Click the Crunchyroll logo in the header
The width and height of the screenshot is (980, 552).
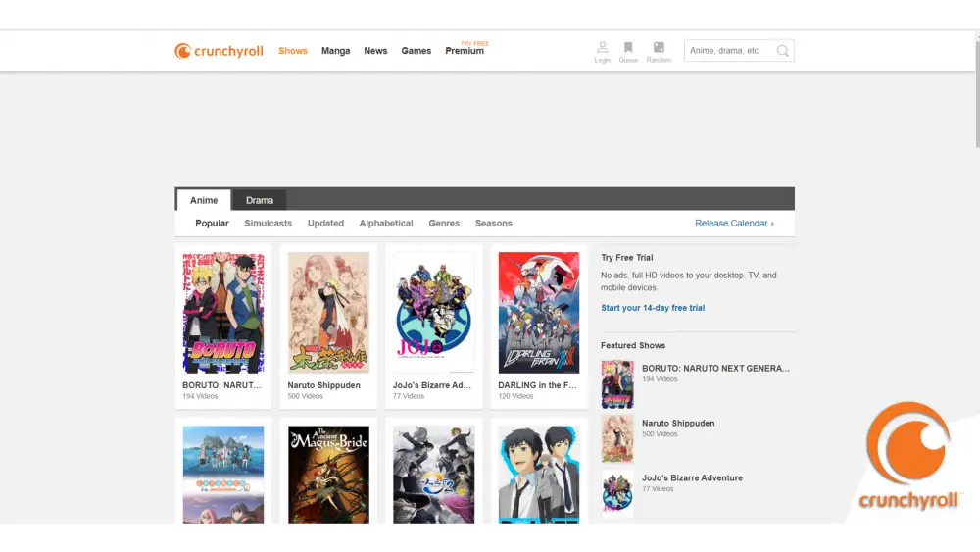(219, 51)
